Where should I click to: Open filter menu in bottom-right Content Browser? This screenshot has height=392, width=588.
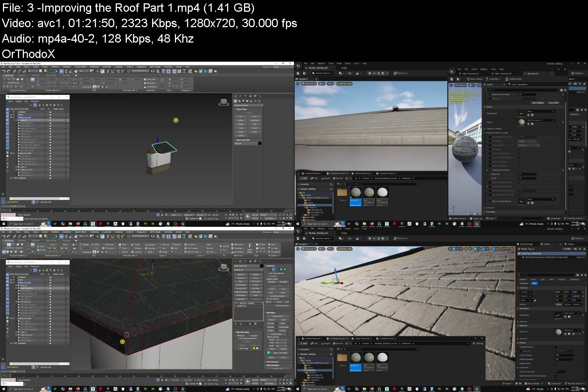tap(339, 349)
